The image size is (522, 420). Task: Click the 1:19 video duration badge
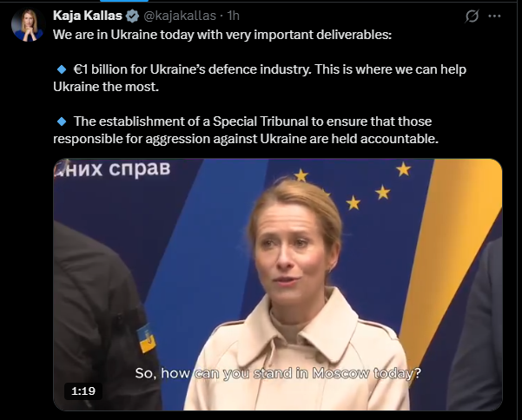pos(83,391)
